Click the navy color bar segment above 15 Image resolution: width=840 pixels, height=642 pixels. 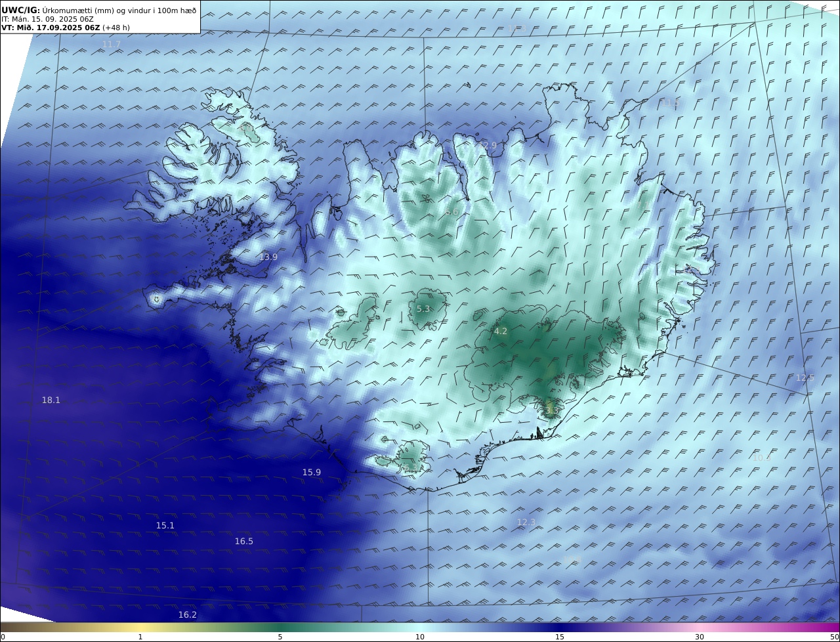pos(560,627)
